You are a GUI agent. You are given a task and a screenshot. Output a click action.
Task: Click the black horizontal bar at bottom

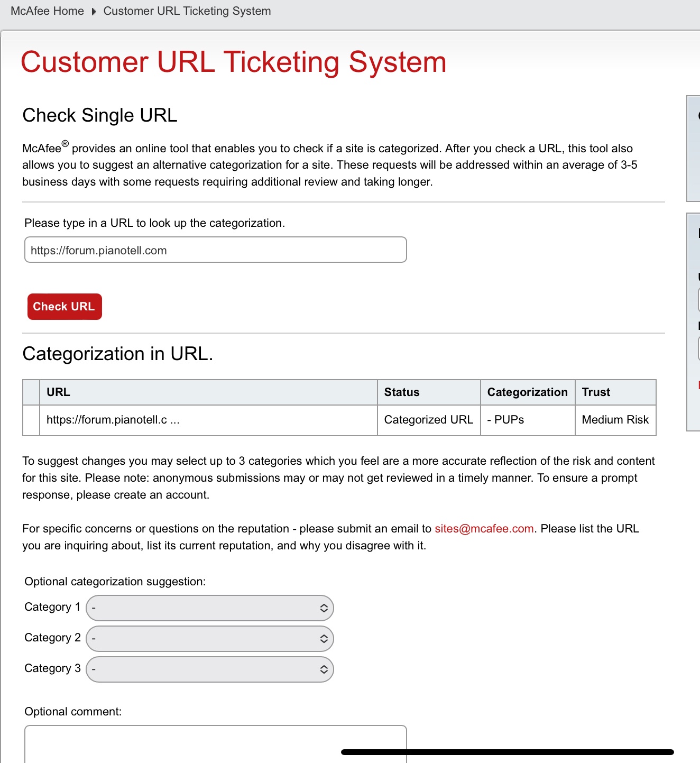pos(507,752)
